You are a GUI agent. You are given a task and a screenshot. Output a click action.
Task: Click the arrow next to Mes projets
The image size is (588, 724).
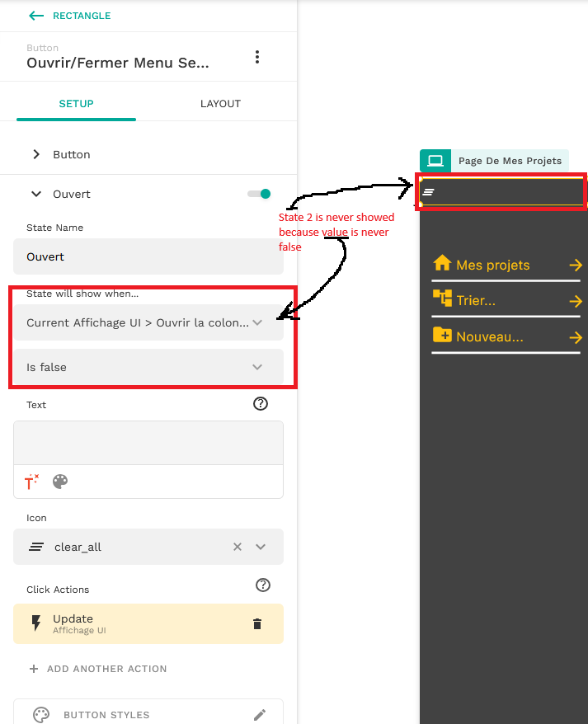[576, 265]
